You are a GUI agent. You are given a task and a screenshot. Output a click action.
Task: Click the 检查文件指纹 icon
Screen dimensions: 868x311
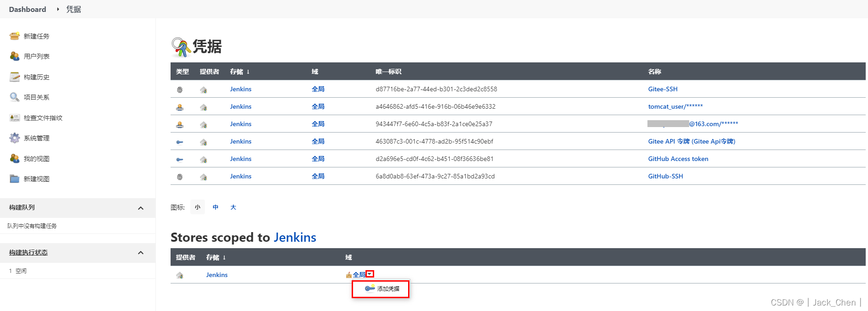point(15,118)
